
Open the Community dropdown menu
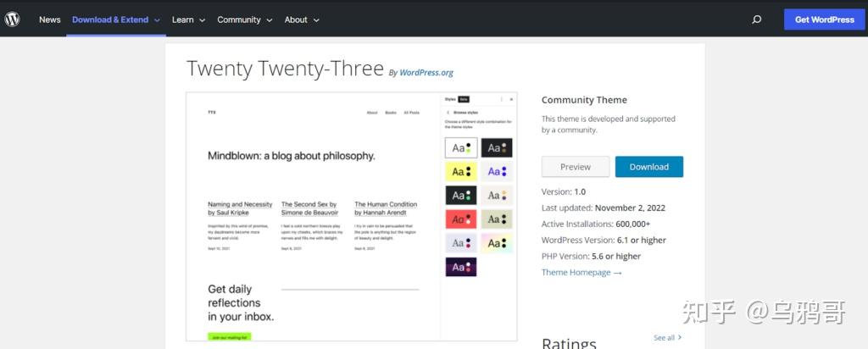tap(244, 19)
